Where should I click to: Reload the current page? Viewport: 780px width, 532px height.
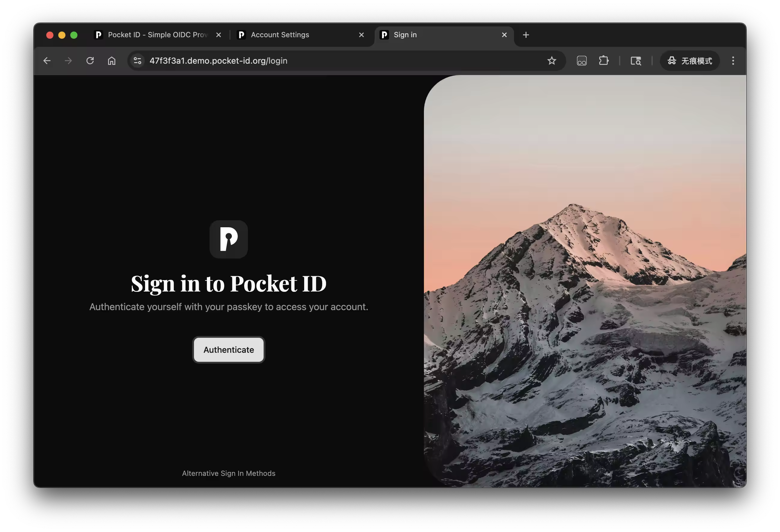(90, 61)
